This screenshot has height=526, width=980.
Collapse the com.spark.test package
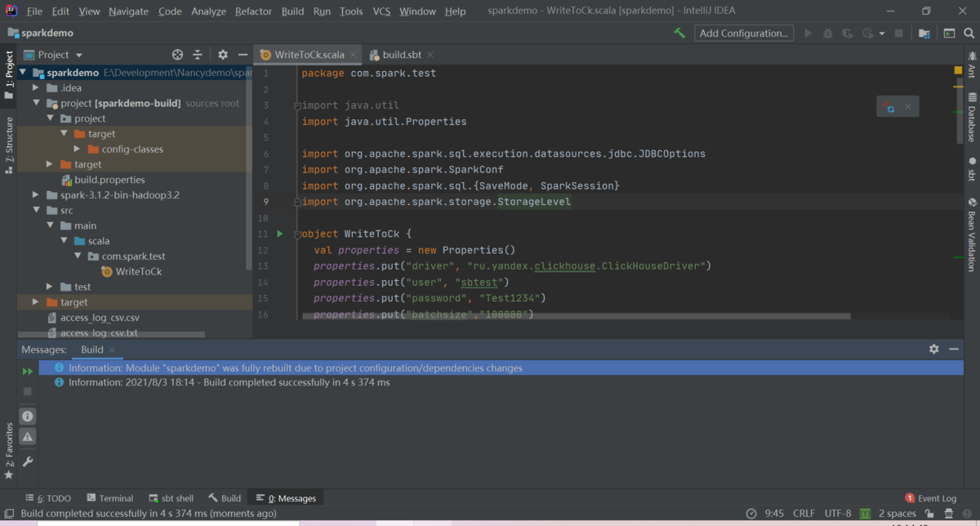[x=77, y=256]
